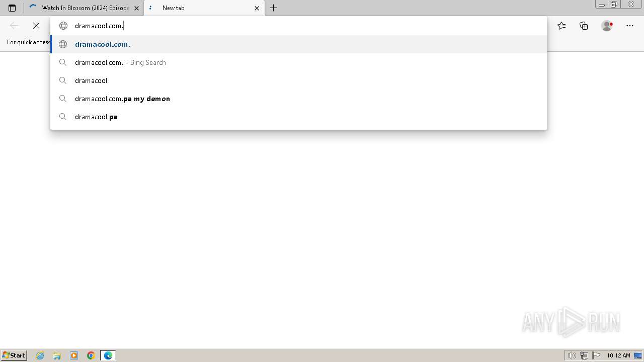Click the show desktop tray icon

coord(638,355)
